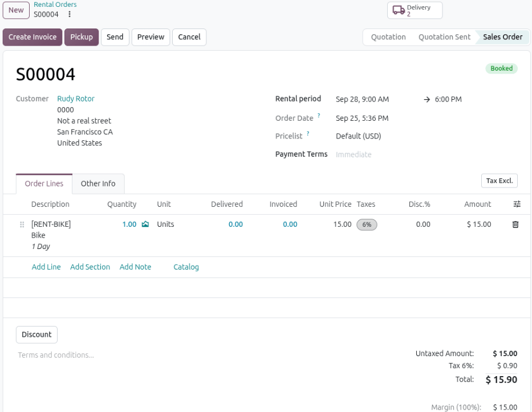Open customer Rudy Rotor link

[76, 99]
